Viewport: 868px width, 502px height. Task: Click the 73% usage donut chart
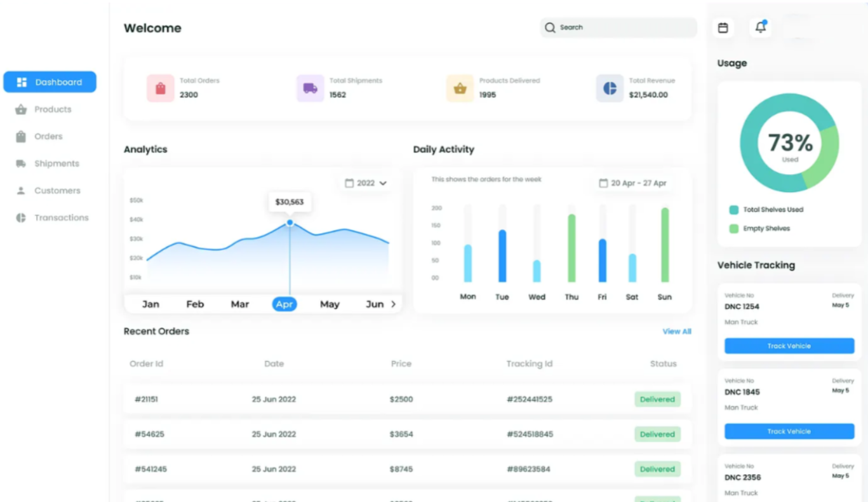pyautogui.click(x=789, y=143)
